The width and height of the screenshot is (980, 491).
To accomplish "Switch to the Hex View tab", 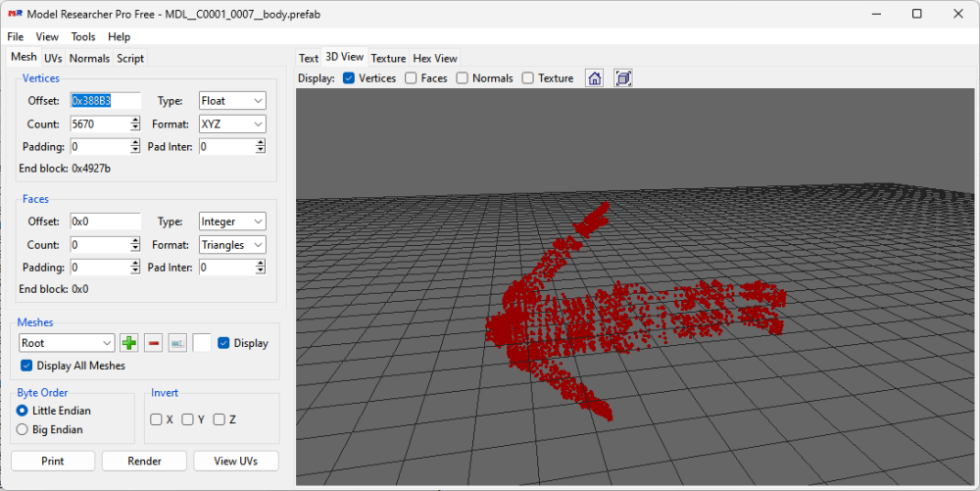I will [435, 58].
